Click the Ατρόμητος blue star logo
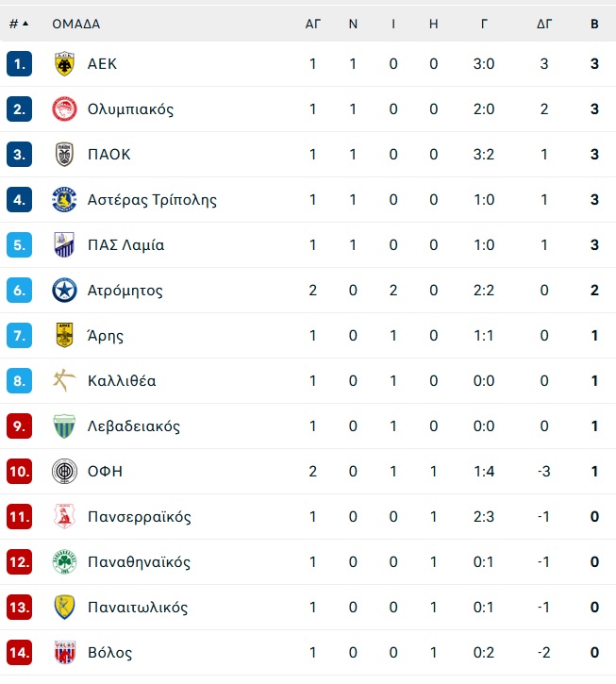The height and width of the screenshot is (684, 616). click(64, 291)
